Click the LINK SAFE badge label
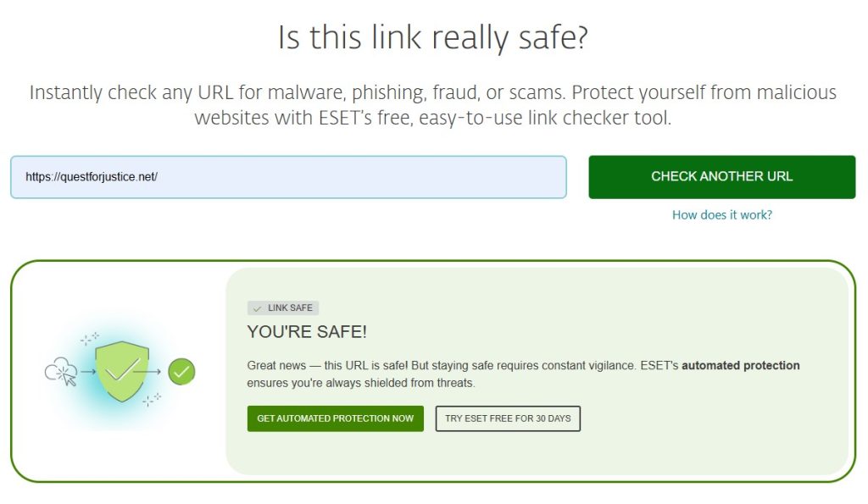Image resolution: width=868 pixels, height=504 pixels. point(290,308)
